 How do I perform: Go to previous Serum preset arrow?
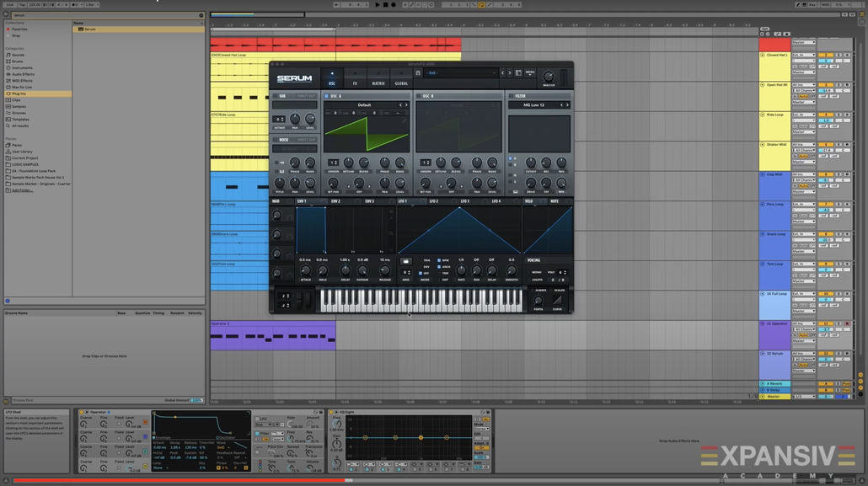[502, 73]
